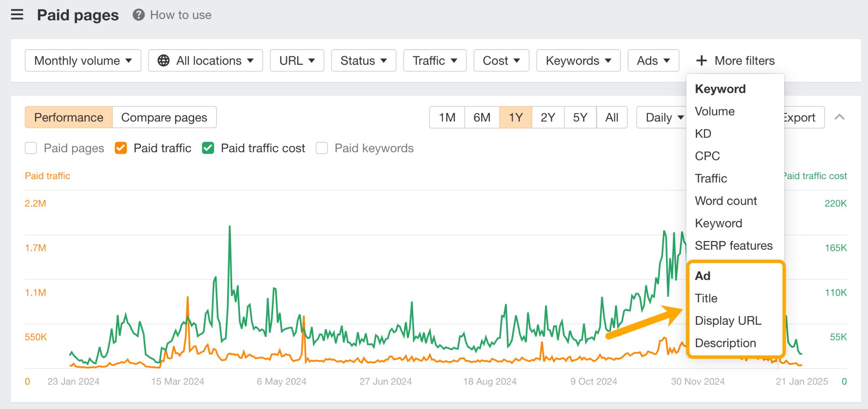Screen dimensions: 868x409
Task: Open the URL filter dropdown
Action: pyautogui.click(x=296, y=61)
